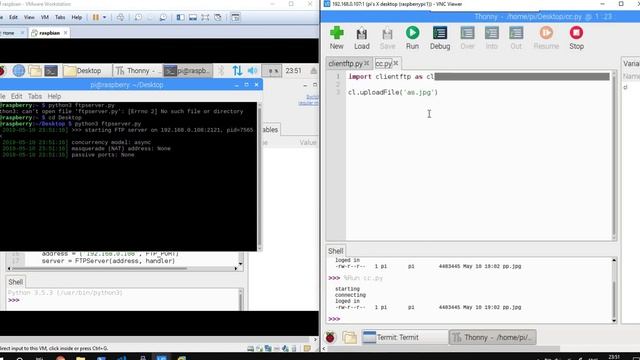Open the Help menu in the terminal window
The width and height of the screenshot is (640, 360).
click(x=54, y=96)
